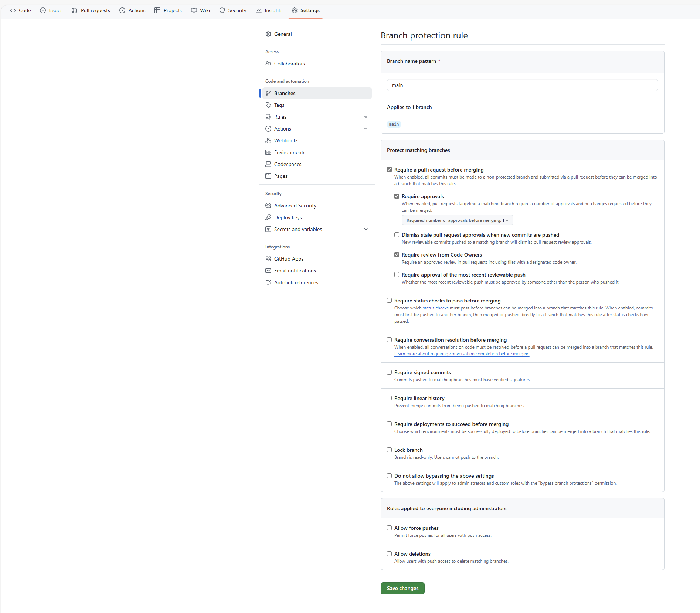Click the Pull requests icon
The image size is (700, 613).
(75, 10)
